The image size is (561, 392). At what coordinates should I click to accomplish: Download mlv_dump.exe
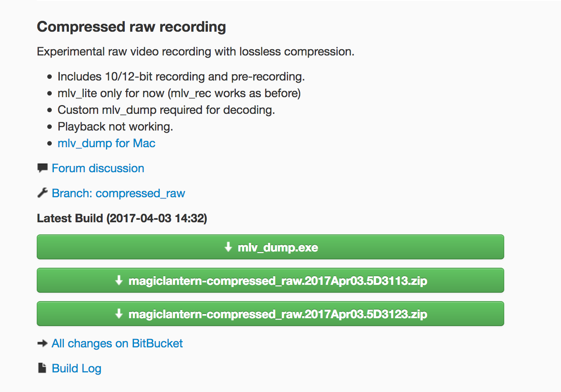click(270, 247)
